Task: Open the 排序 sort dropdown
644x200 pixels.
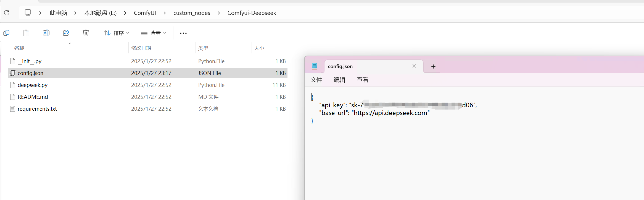Action: coord(116,33)
